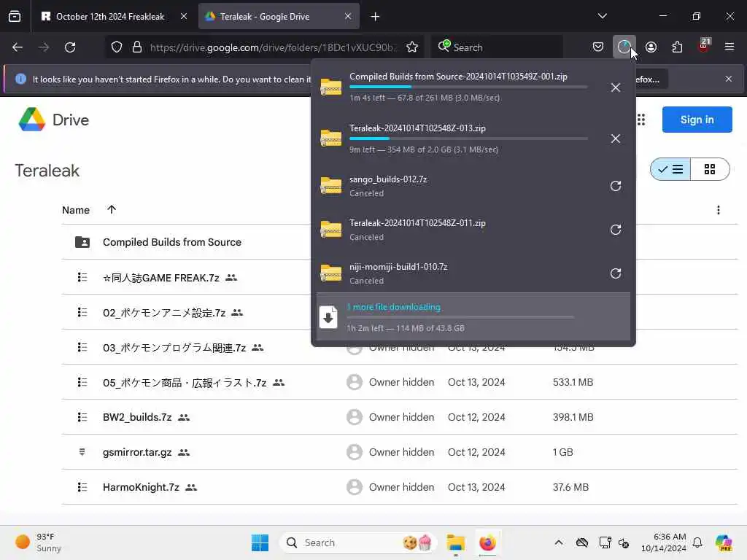Click the 398.1 MB size cell
The height and width of the screenshot is (560, 747).
[573, 417]
